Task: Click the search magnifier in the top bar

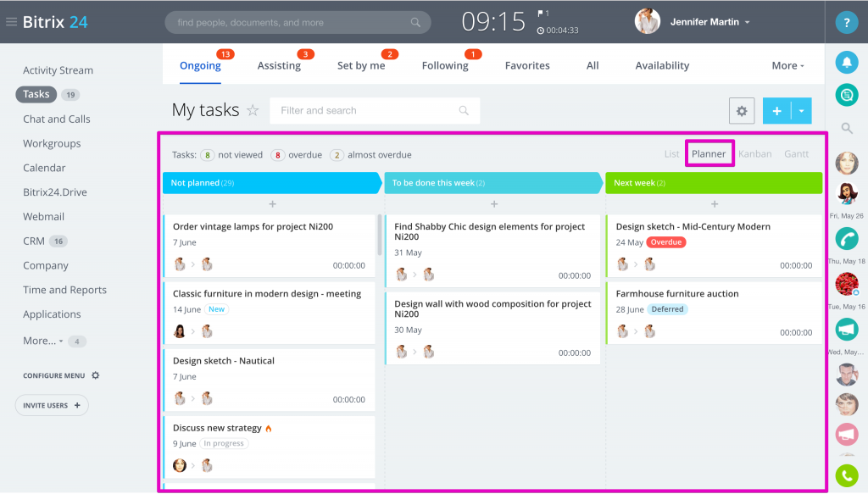Action: [x=415, y=23]
